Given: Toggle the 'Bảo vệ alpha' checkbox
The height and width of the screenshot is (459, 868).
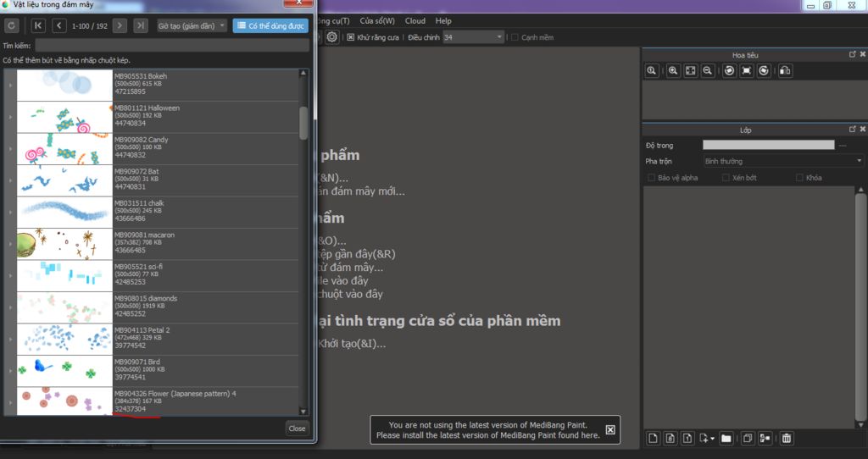Looking at the screenshot, I should (x=652, y=178).
